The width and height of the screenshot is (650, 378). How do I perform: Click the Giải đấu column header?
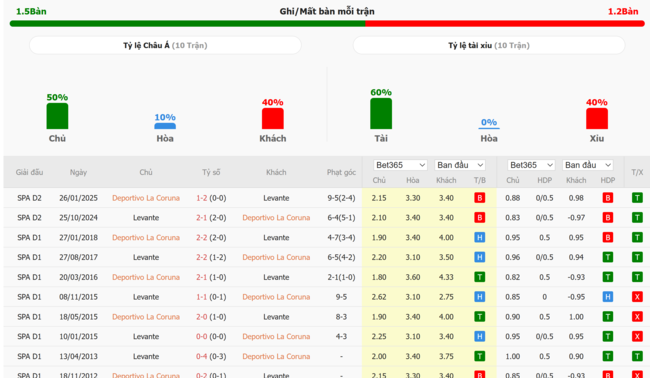point(29,172)
